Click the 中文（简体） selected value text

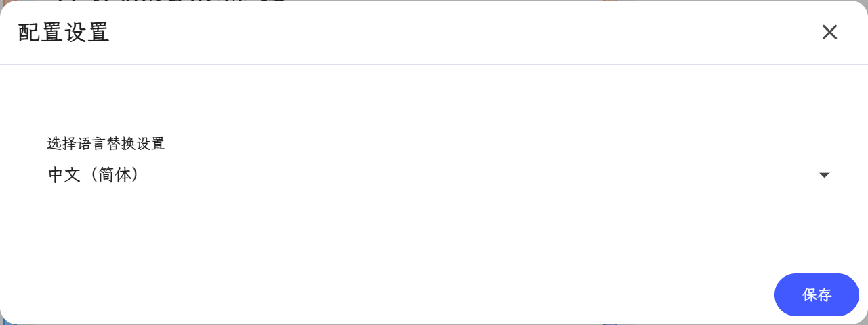point(94,175)
